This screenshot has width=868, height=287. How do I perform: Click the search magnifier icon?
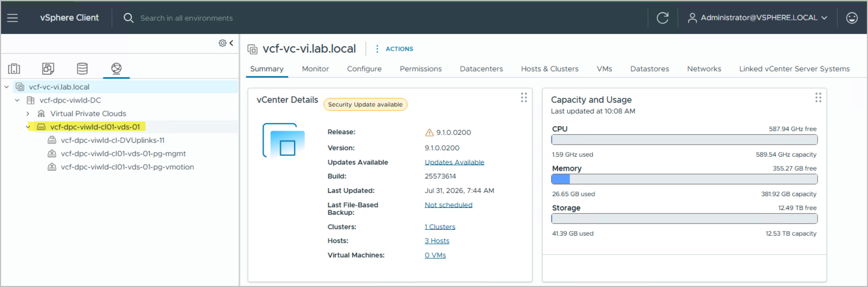tap(128, 18)
